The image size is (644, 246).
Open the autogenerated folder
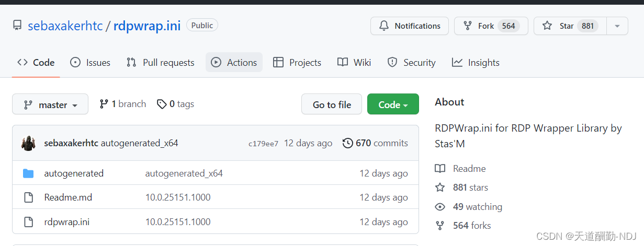(x=74, y=173)
